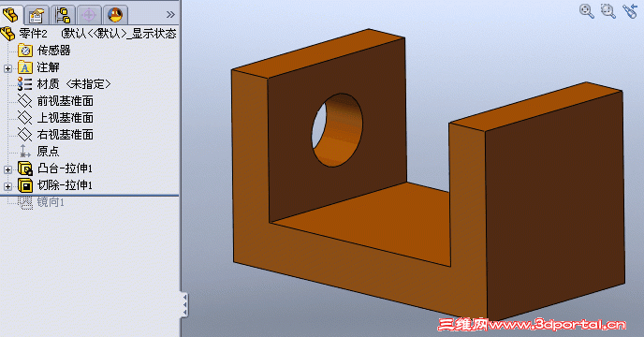Expand the 注解 annotations node

(7, 68)
